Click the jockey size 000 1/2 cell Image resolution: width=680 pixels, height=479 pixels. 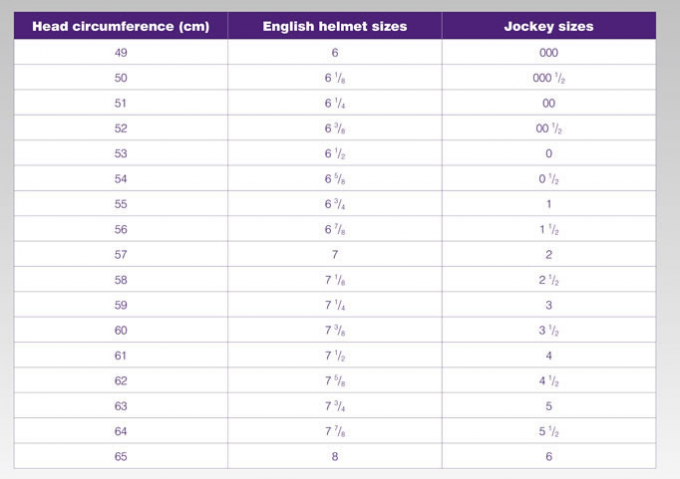point(549,78)
